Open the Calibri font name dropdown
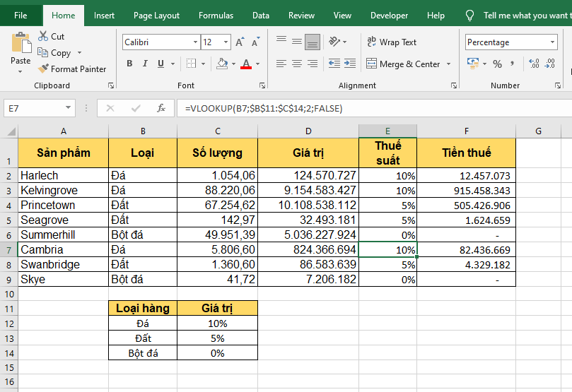 [195, 42]
